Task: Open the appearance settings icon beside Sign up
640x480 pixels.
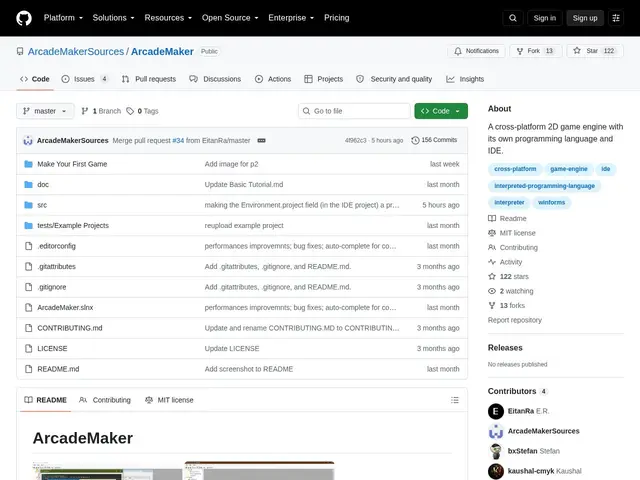Action: (616, 18)
